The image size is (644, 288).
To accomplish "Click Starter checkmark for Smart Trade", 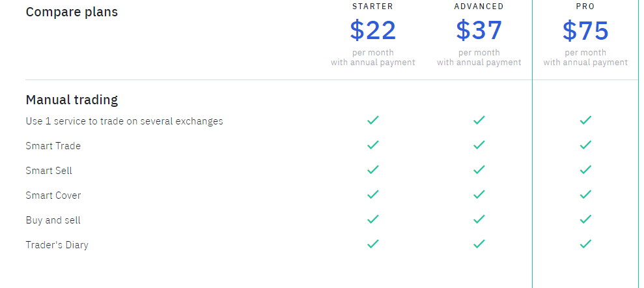I will [x=373, y=145].
